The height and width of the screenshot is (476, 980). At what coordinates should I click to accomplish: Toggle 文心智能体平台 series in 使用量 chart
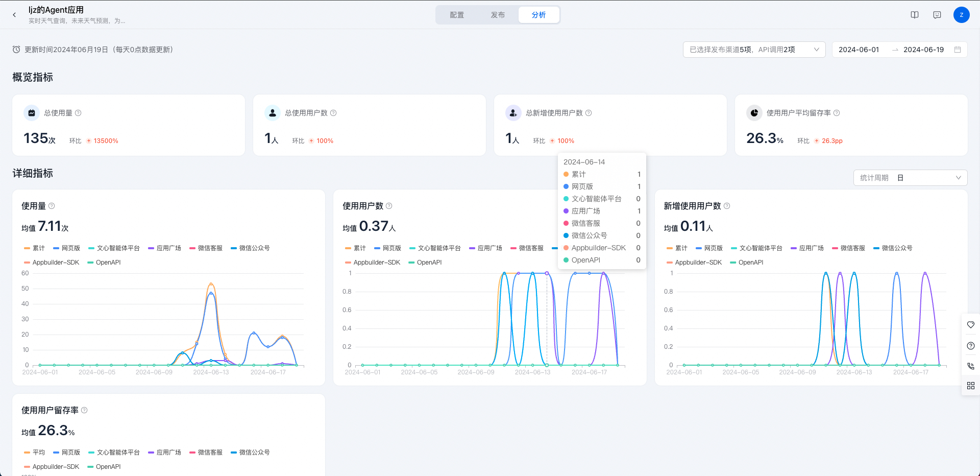[114, 248]
